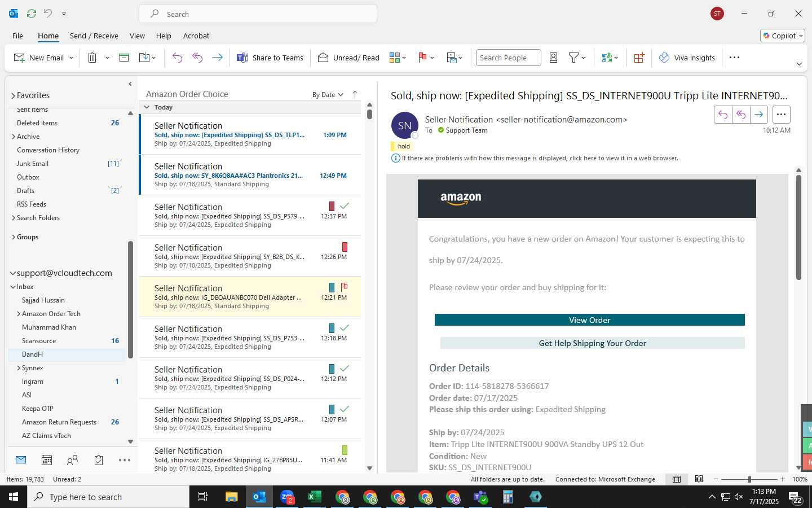Viewport: 812px width, 508px height.
Task: Click the Archive box icon in ribbon
Action: tap(124, 58)
